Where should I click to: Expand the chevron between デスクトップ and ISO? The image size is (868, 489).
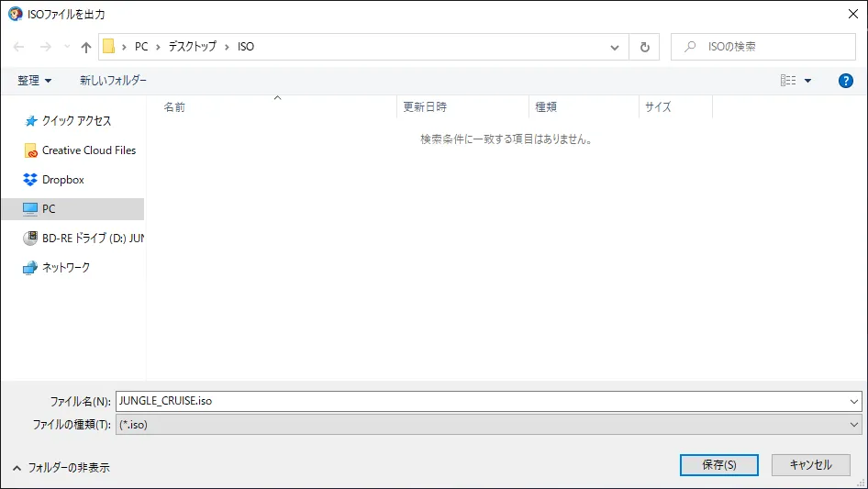227,47
